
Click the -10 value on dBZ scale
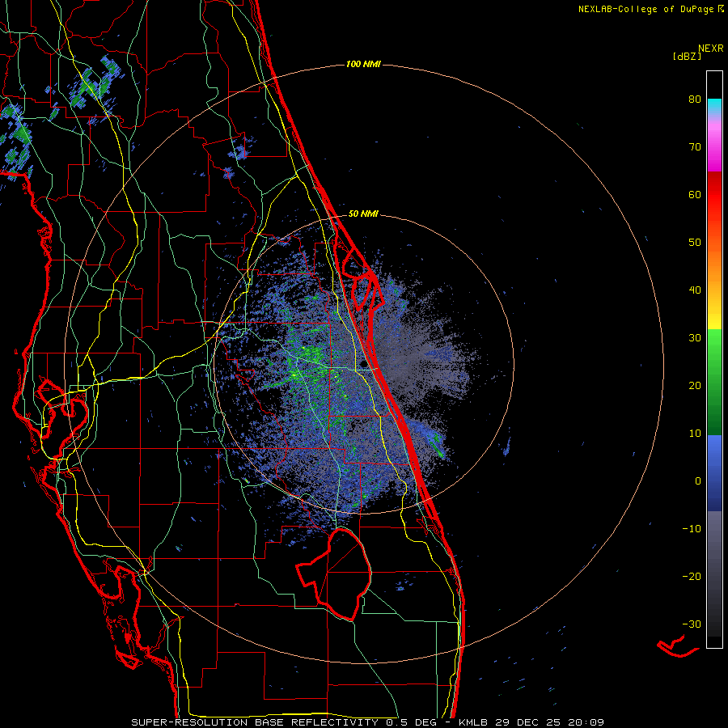692,529
